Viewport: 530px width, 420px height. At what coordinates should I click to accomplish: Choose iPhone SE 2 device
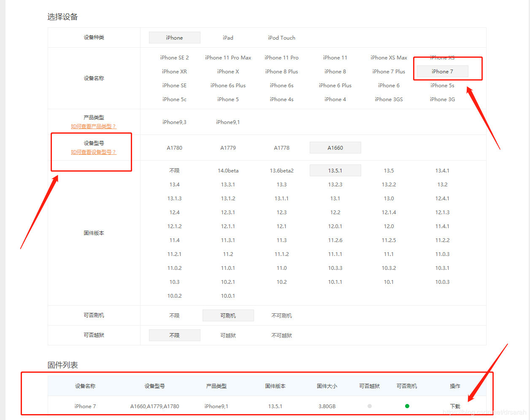click(174, 58)
